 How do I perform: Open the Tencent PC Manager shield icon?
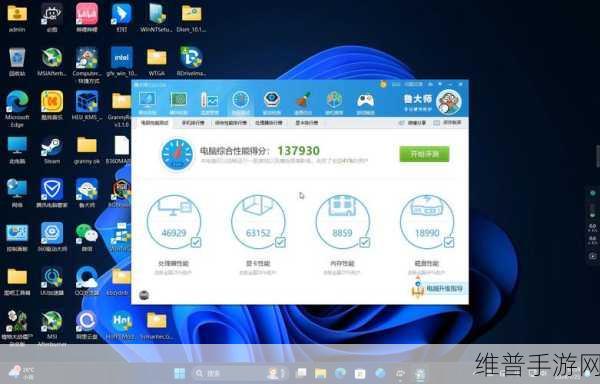52,193
